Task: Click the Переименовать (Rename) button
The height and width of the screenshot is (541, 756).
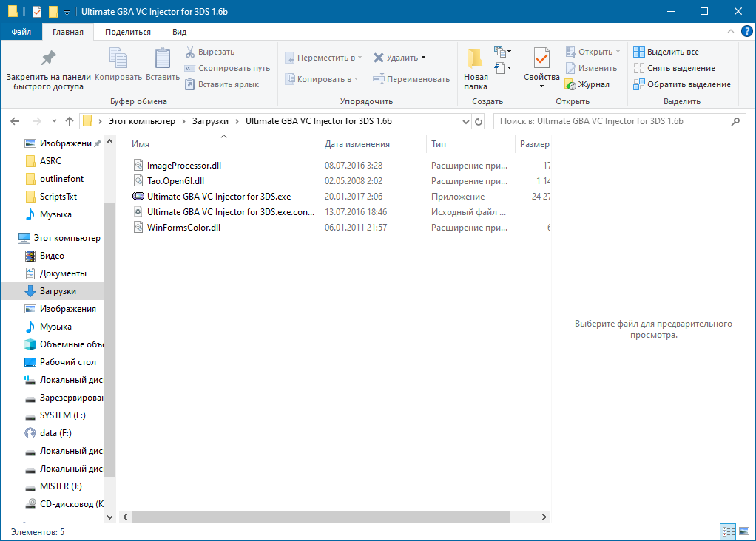Action: coord(411,79)
